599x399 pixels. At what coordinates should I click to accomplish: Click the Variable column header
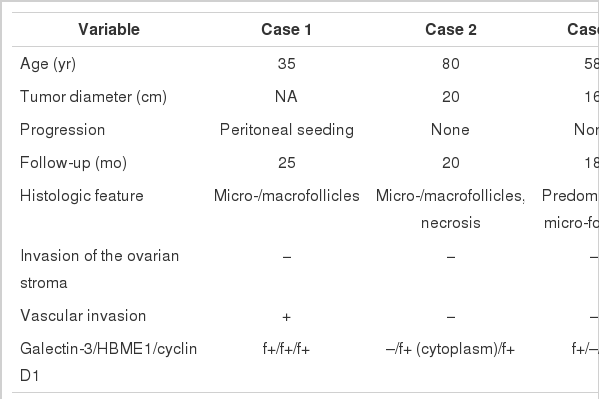[x=109, y=29]
